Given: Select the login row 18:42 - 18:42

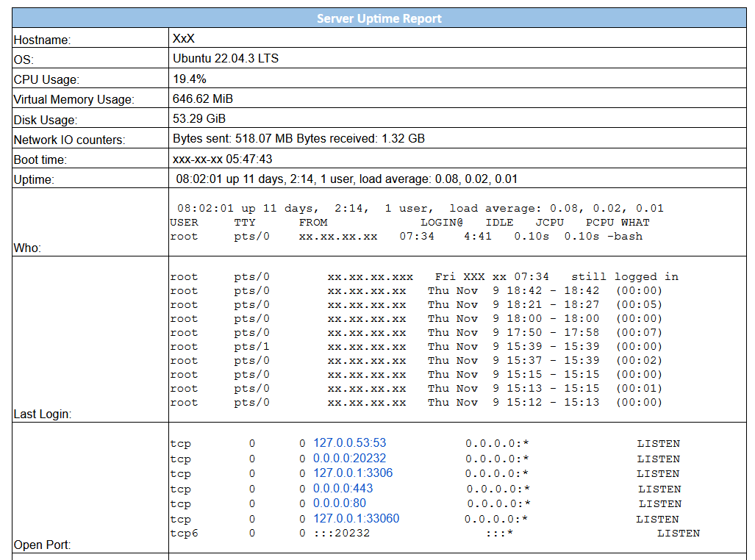Looking at the screenshot, I should (x=417, y=291).
